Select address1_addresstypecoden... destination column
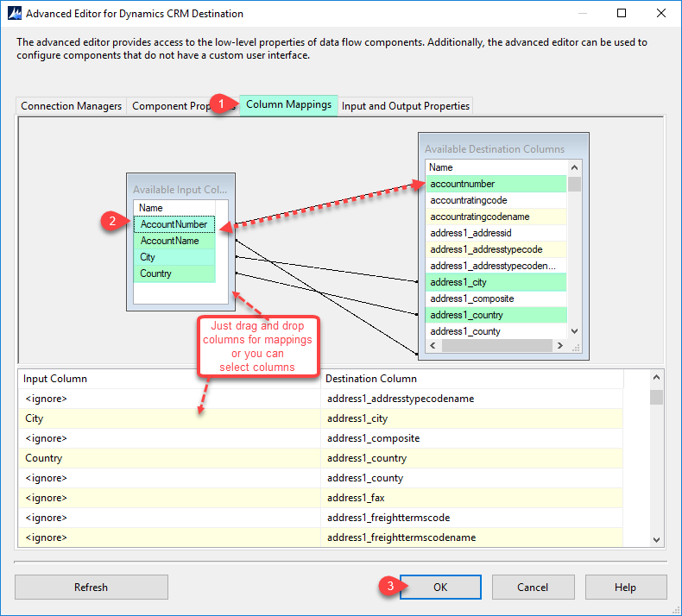This screenshot has width=682, height=616. pyautogui.click(x=496, y=266)
